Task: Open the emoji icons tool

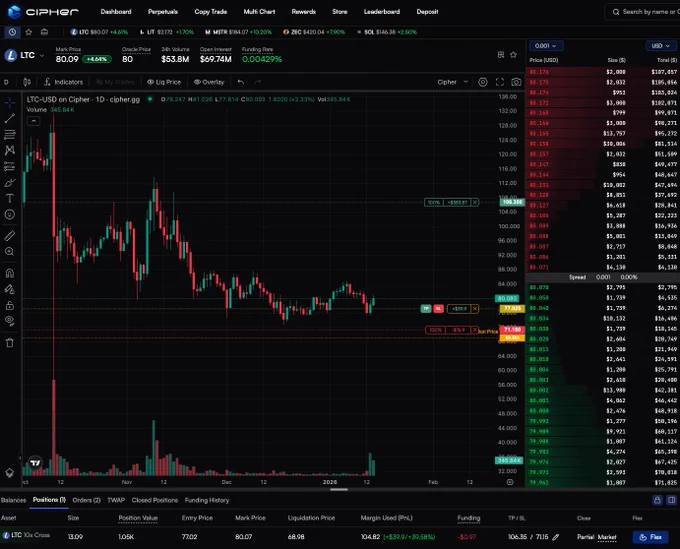Action: click(x=10, y=214)
